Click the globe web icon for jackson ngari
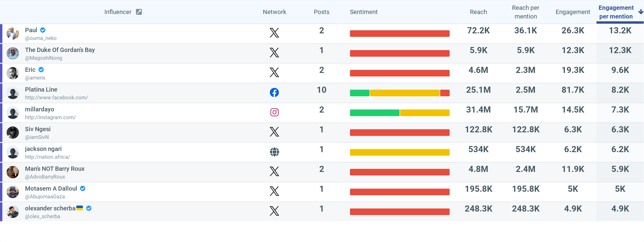The height and width of the screenshot is (242, 644). tap(274, 152)
